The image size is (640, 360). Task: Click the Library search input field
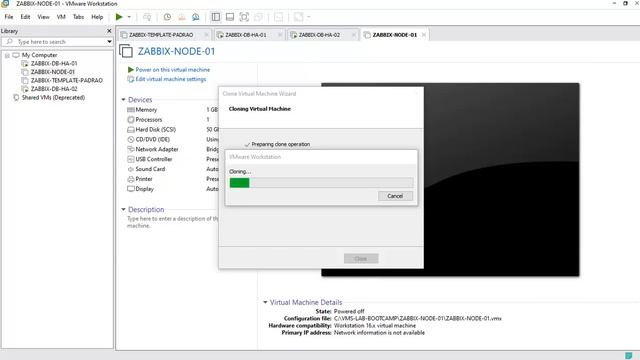point(57,42)
